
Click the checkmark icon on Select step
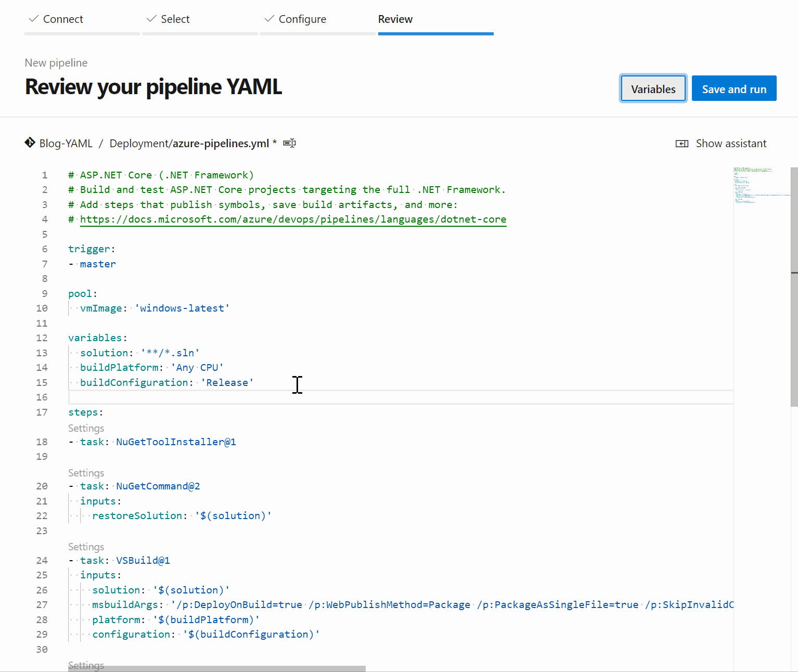pyautogui.click(x=151, y=19)
